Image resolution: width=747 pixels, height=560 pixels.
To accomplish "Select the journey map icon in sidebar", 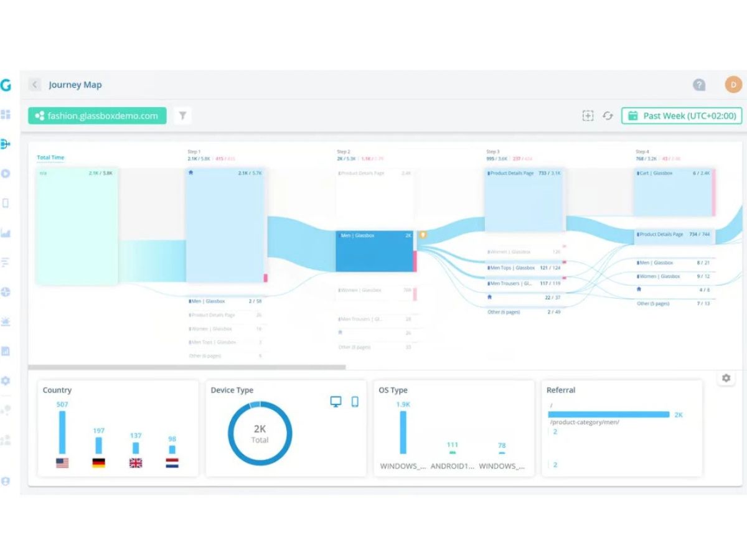I will click(x=6, y=144).
